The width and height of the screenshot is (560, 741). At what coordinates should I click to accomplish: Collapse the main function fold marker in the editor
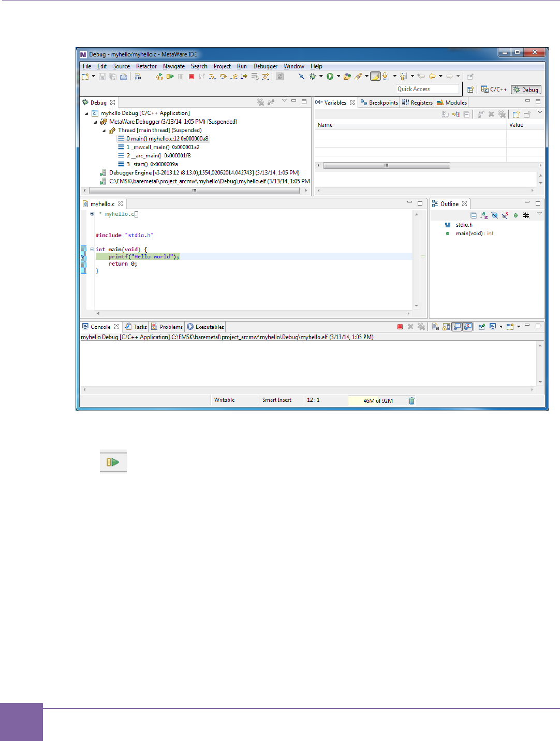point(92,249)
